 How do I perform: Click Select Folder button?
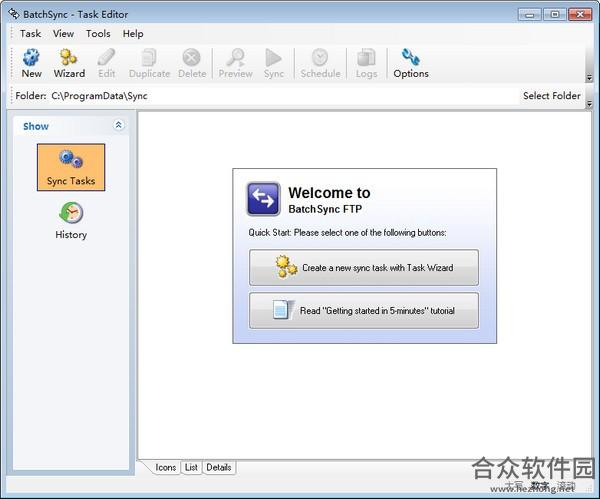coord(551,96)
